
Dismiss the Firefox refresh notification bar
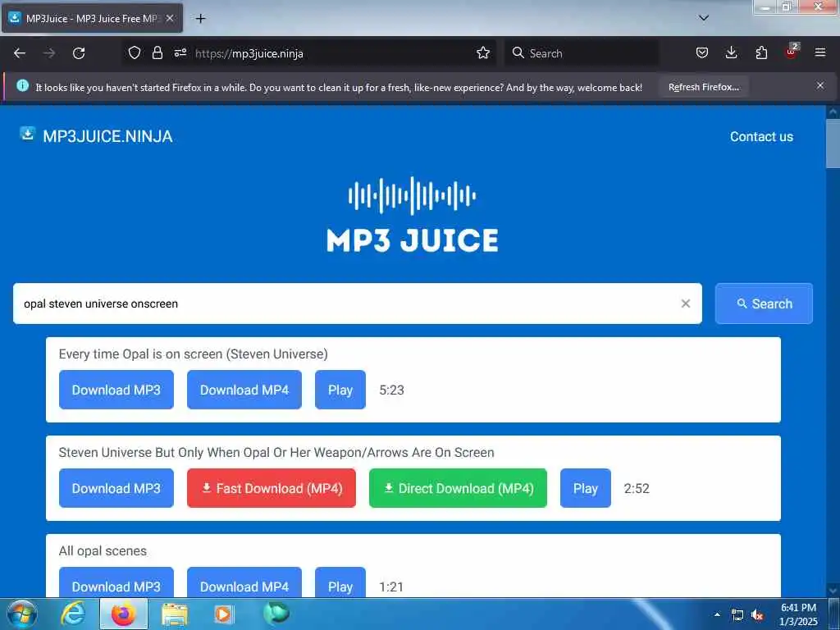pyautogui.click(x=819, y=85)
